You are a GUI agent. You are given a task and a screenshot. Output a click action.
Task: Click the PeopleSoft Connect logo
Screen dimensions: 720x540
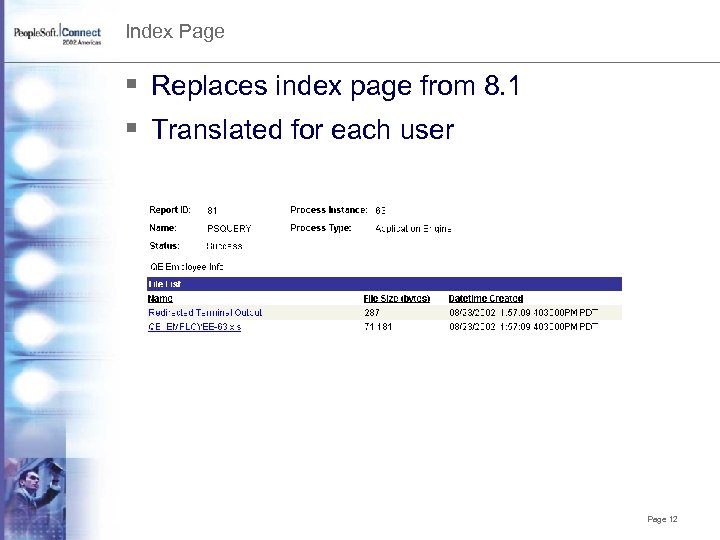[57, 34]
